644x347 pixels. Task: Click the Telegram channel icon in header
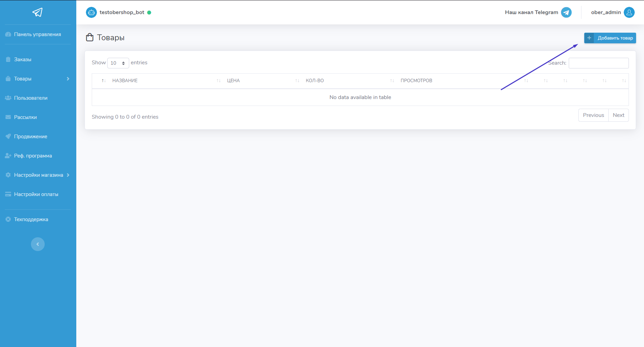pyautogui.click(x=566, y=12)
